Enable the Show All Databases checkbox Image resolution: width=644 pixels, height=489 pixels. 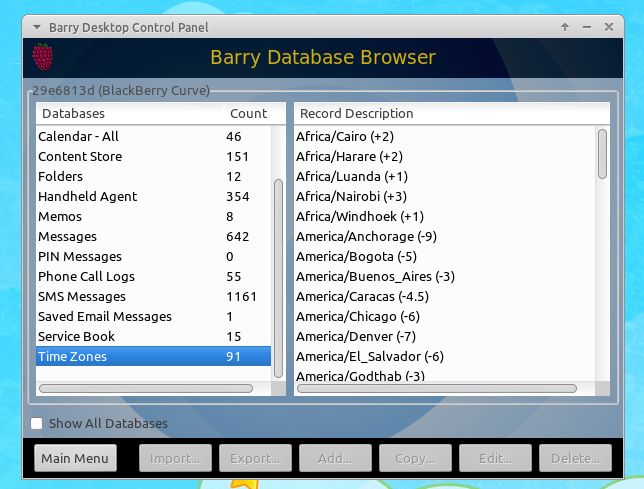[37, 423]
